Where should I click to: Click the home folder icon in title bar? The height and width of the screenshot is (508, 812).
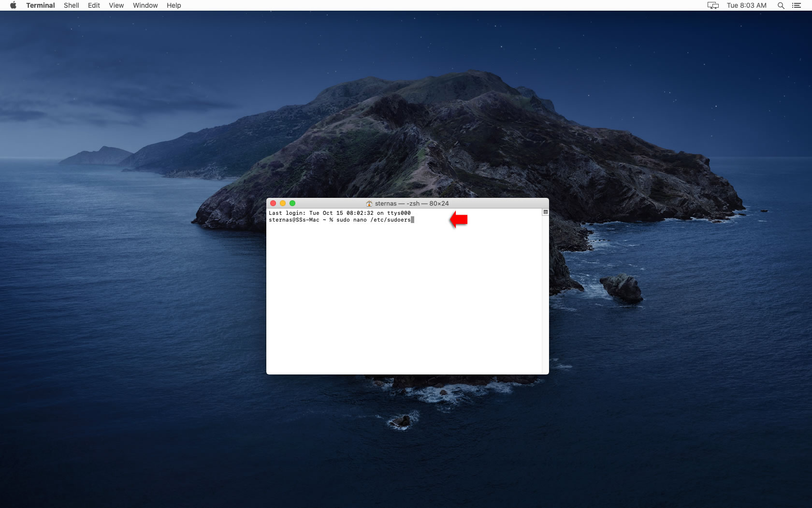[369, 204]
